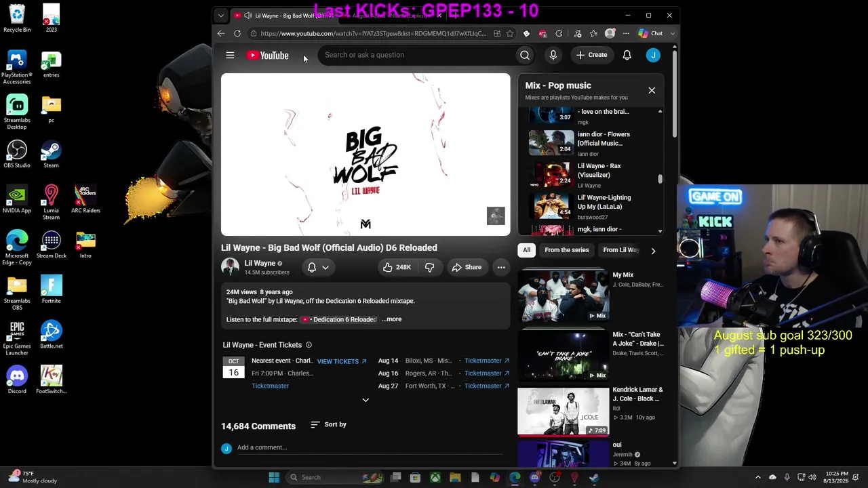Open Kendrick Lamar & J. Cole video thumbnail

pyautogui.click(x=563, y=411)
